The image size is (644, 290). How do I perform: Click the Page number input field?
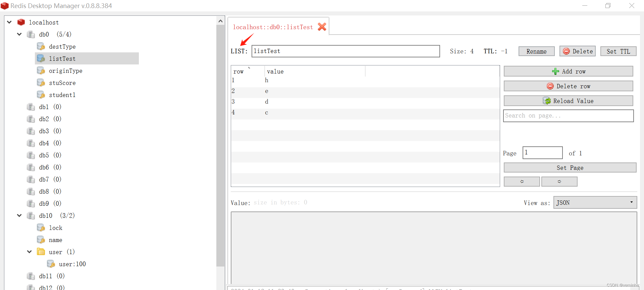pos(542,153)
